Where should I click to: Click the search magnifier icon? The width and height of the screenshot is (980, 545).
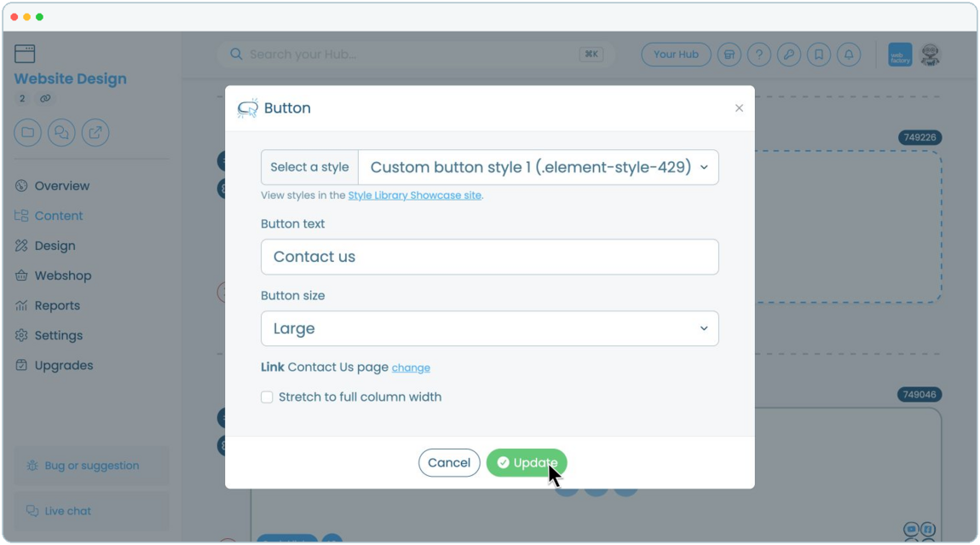click(236, 55)
